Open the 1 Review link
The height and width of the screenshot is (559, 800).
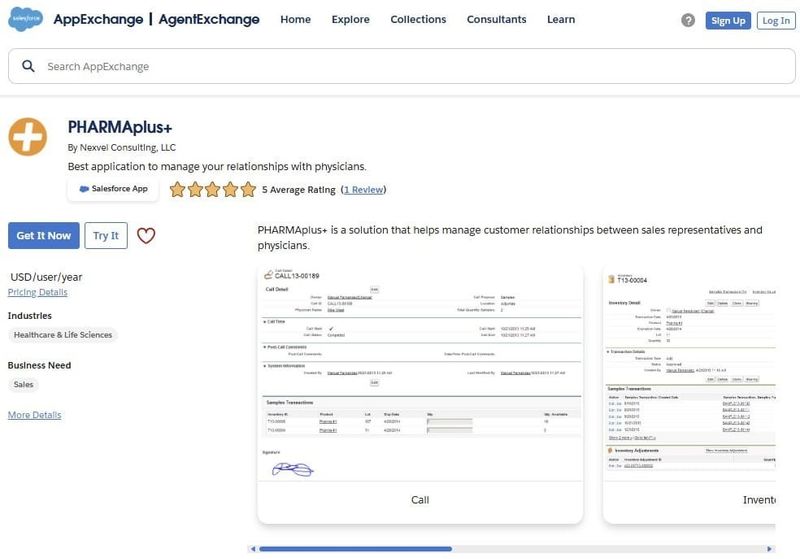tap(364, 190)
